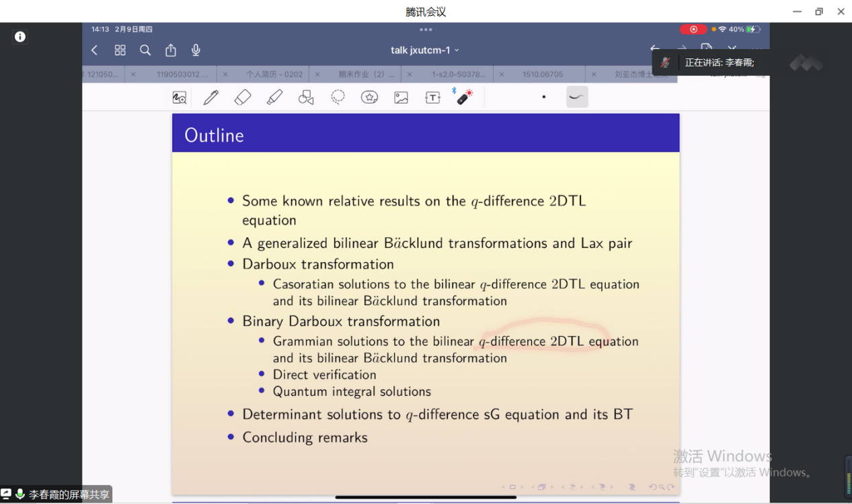The image size is (852, 504).
Task: Select the Highlighter tool
Action: [274, 98]
